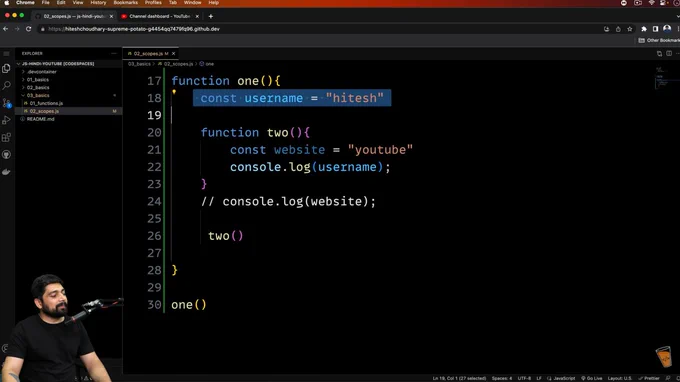Image resolution: width=680 pixels, height=382 pixels.
Task: Open the Run and Debug view
Action: 7,120
